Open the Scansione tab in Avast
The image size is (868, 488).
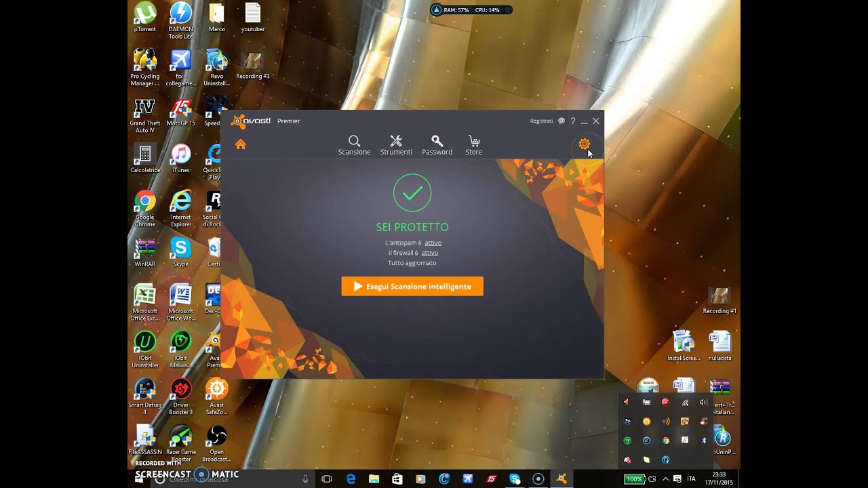click(354, 145)
